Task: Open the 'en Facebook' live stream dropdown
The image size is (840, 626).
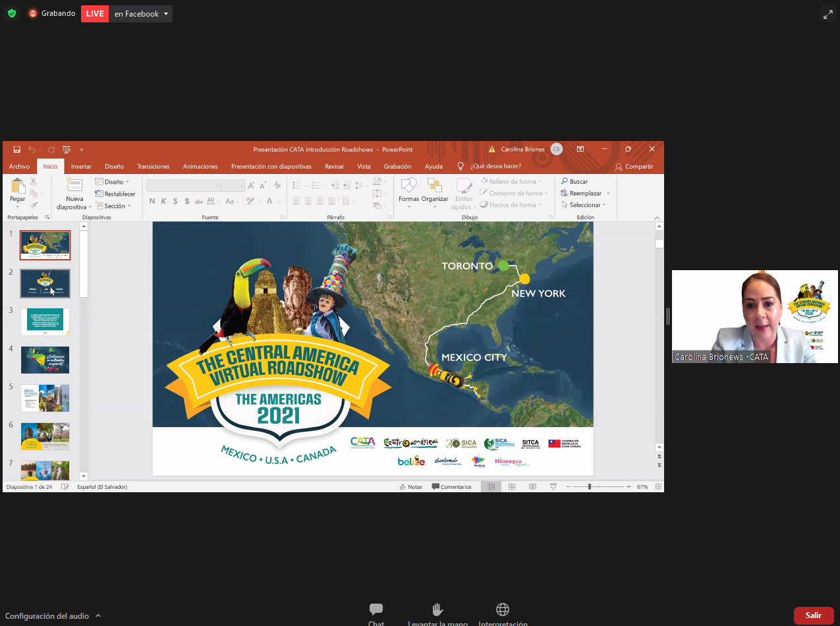Action: tap(140, 14)
